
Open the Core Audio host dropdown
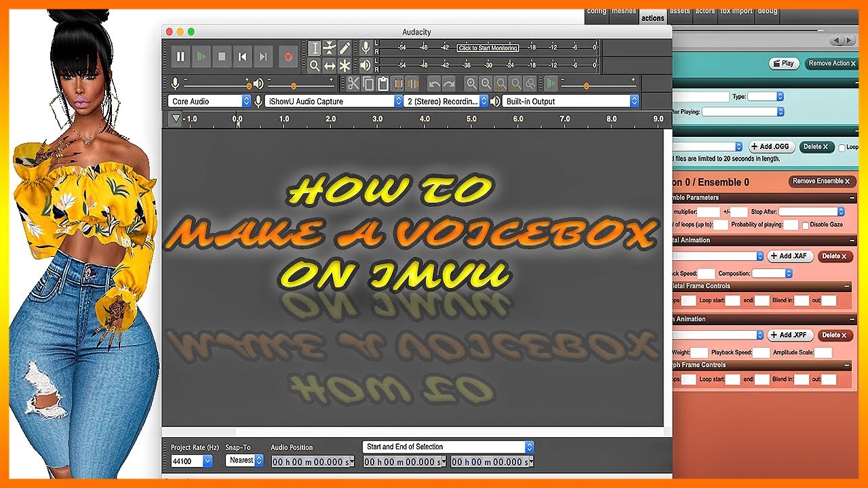coord(210,101)
